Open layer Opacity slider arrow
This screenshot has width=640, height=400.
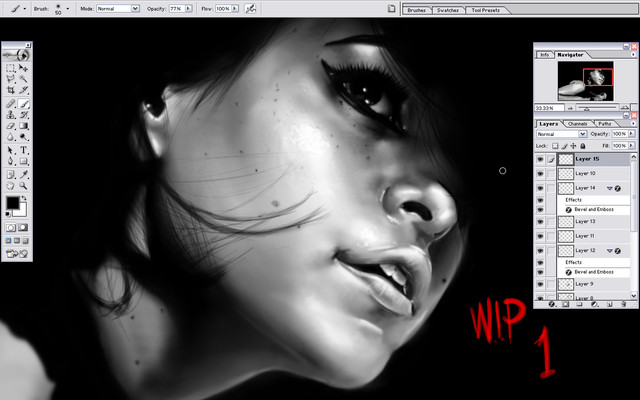631,134
